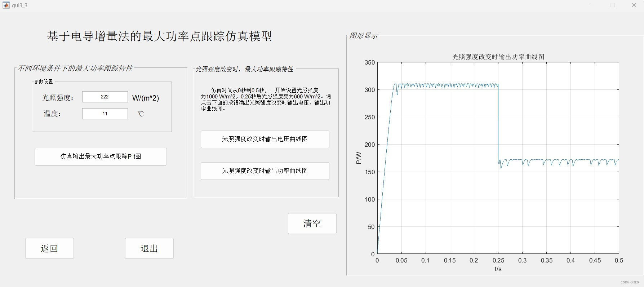This screenshot has height=287, width=644.
Task: Click the MATLAB icon in title bar
Action: (x=6, y=5)
